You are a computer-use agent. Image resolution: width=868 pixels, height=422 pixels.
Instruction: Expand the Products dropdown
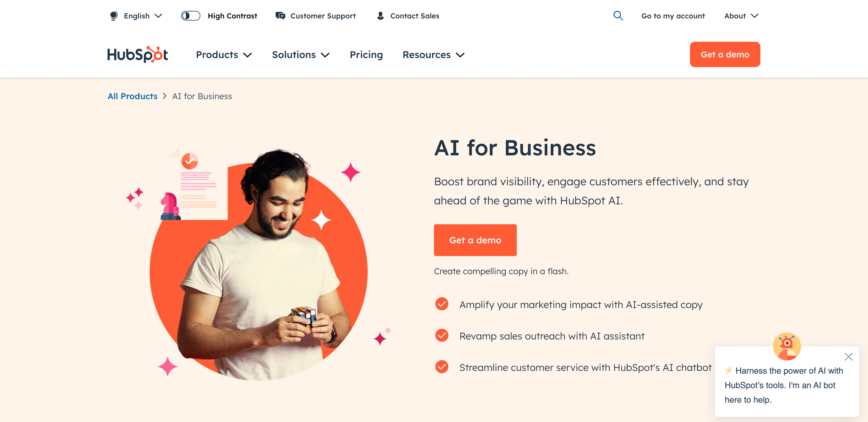[x=223, y=55]
